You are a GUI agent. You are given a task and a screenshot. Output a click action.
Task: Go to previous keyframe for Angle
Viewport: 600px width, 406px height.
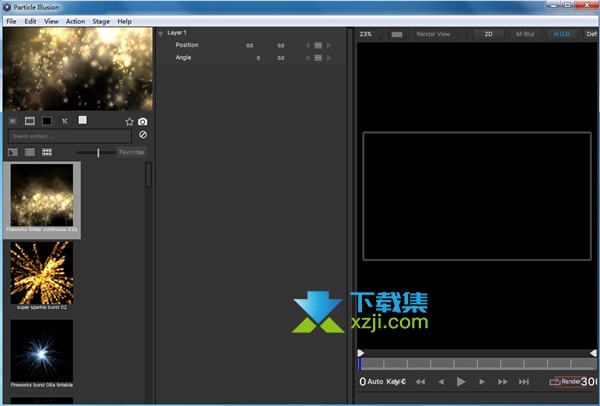pyautogui.click(x=307, y=58)
